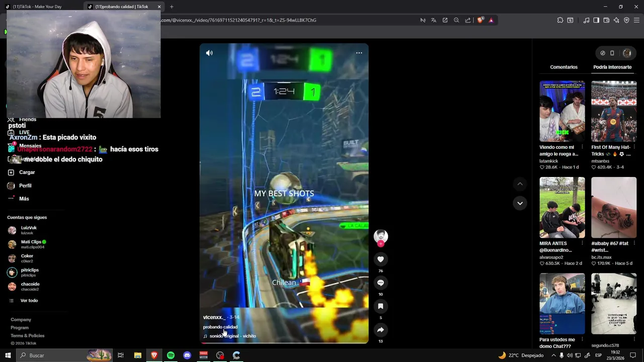Open Discord from the Windows taskbar
Viewport: 644px width, 362px height.
click(x=187, y=355)
